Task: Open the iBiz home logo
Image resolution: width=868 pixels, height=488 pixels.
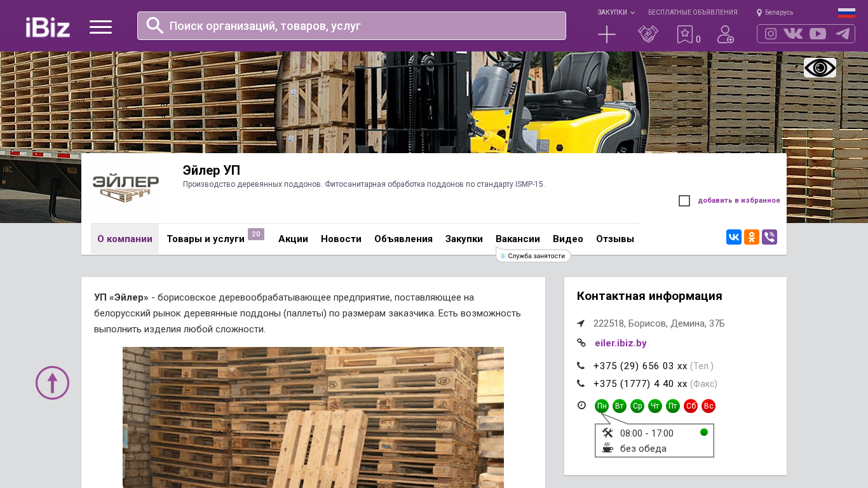Action: click(x=48, y=27)
